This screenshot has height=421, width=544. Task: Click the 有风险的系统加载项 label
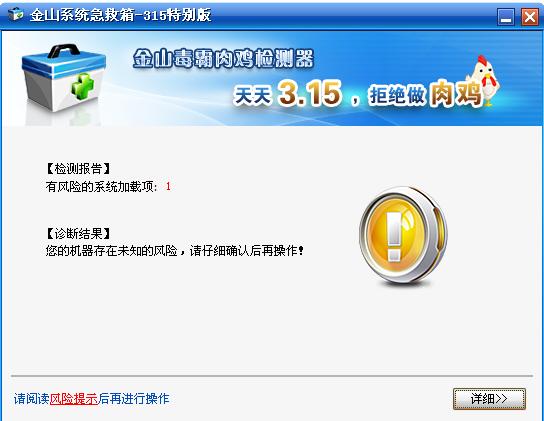click(102, 187)
